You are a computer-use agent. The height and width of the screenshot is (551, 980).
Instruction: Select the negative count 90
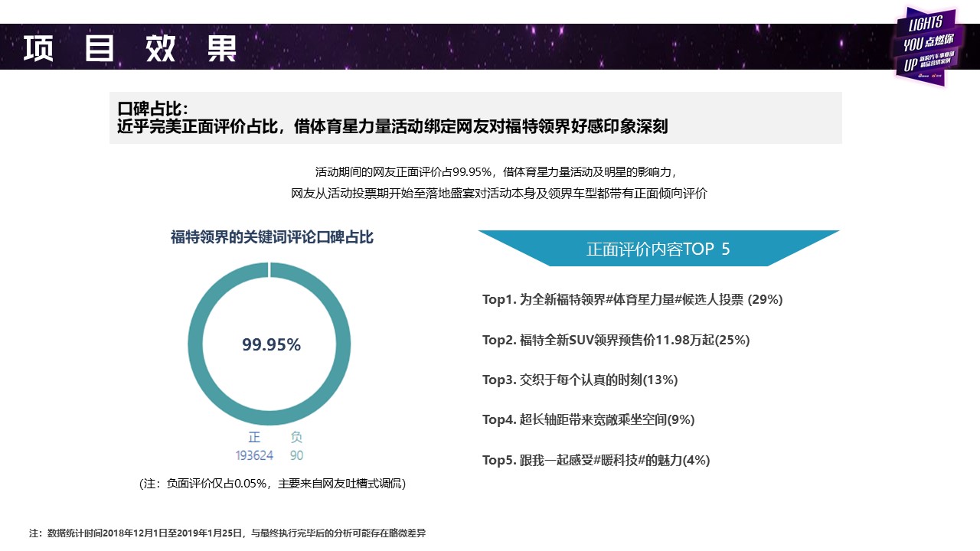(296, 455)
